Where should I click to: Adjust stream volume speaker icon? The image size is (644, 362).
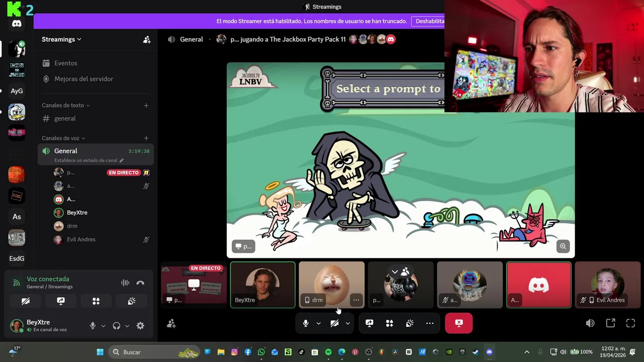590,323
